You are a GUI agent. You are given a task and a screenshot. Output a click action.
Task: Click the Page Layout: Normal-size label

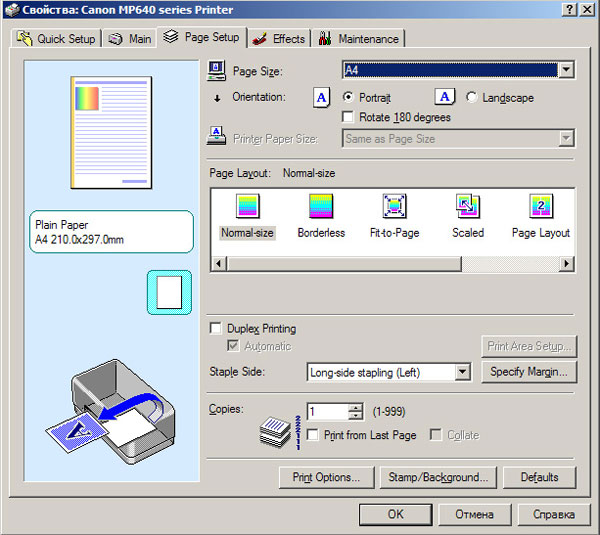tap(272, 173)
